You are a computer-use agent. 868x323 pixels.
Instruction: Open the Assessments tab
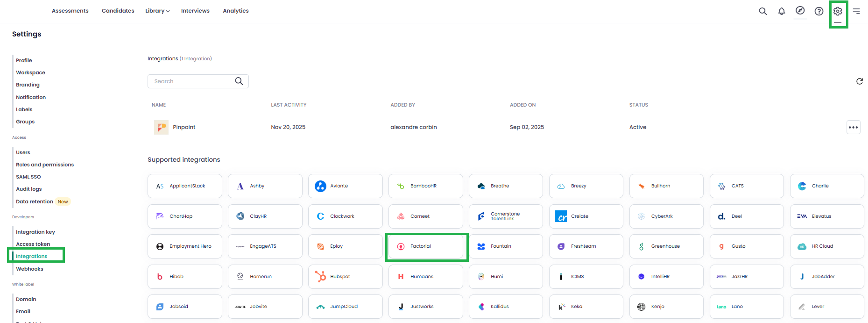click(x=70, y=11)
